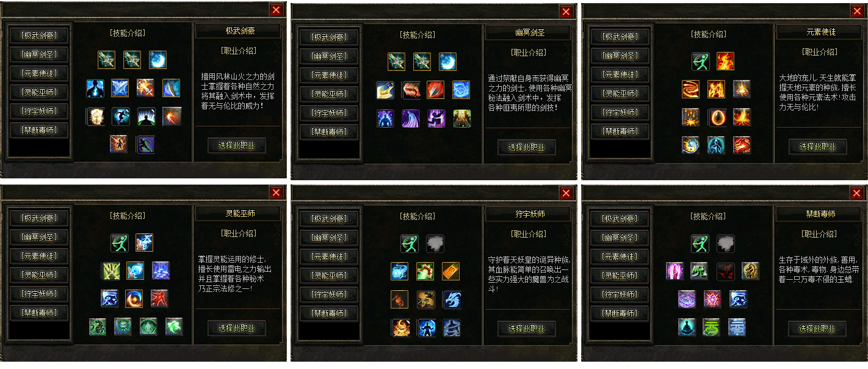This screenshot has height=369, width=868.
Task: Select the green archer skill icon in 灵能巫师 panel
Action: [x=119, y=243]
